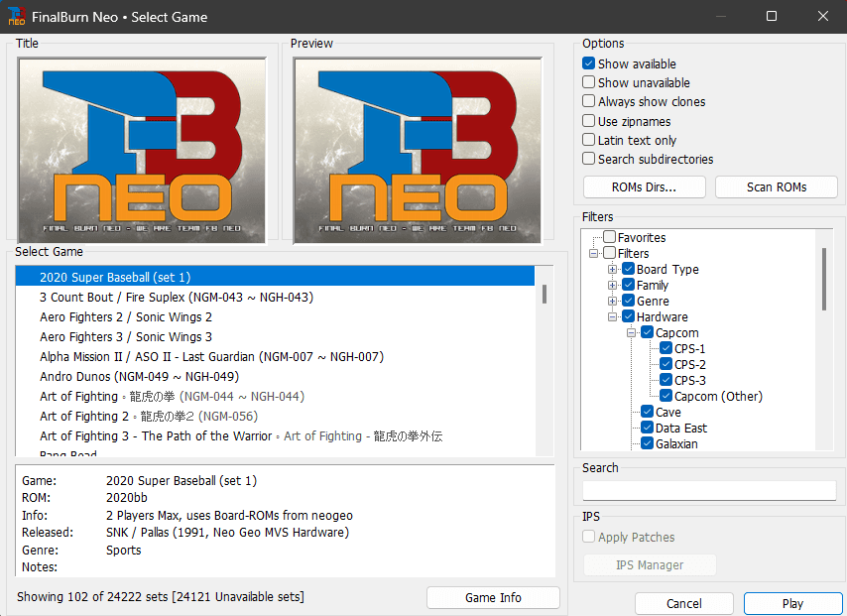Uncheck the Capcom hardware checkbox
847x616 pixels.
[x=647, y=332]
